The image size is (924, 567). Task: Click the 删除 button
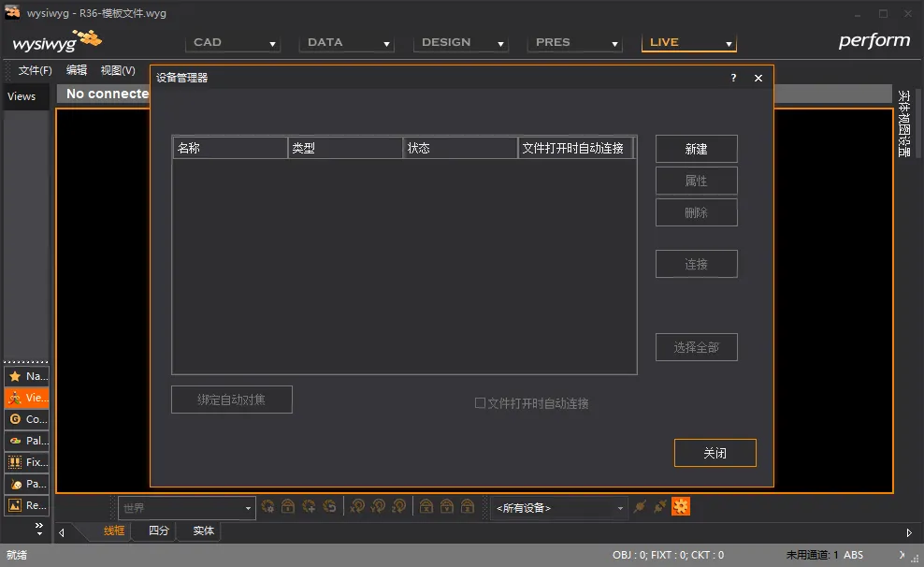tap(697, 212)
